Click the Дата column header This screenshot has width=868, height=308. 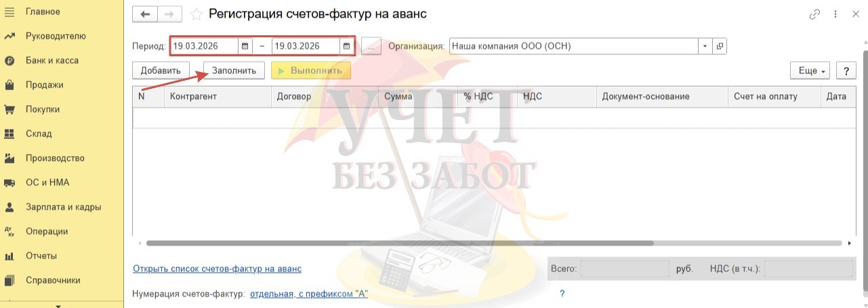[838, 96]
